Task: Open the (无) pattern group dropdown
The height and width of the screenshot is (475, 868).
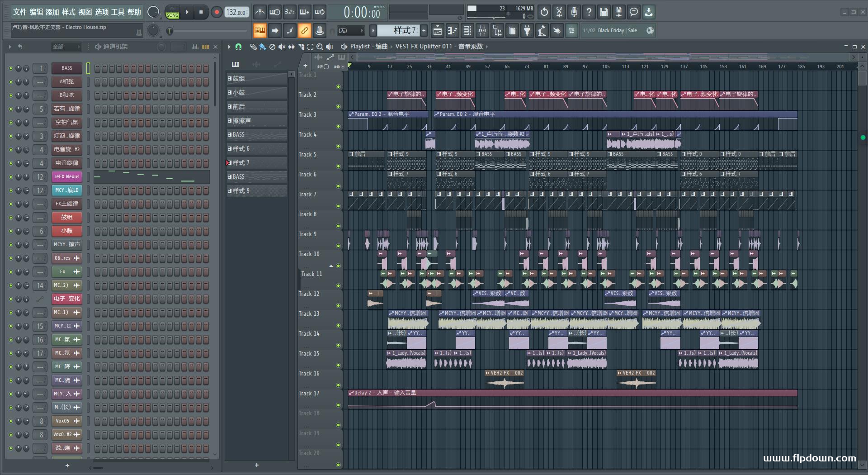Action: tap(351, 31)
